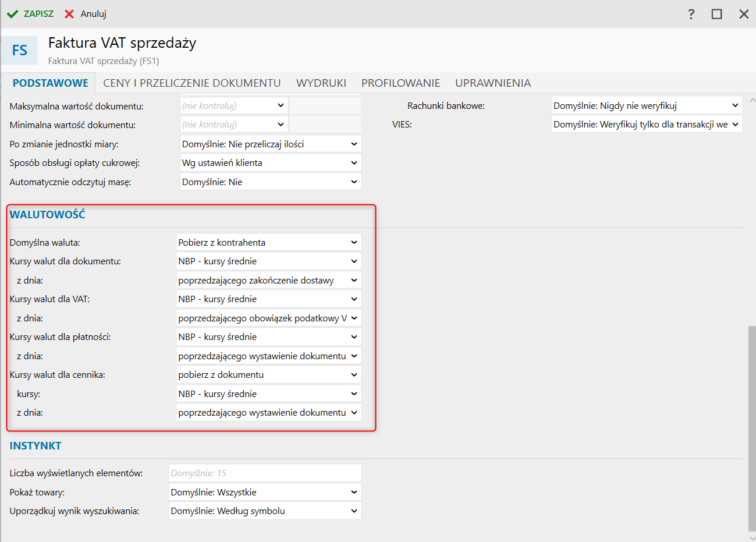Open Kursy walut dla dokumentu dropdown
The width and height of the screenshot is (756, 542).
[x=268, y=261]
